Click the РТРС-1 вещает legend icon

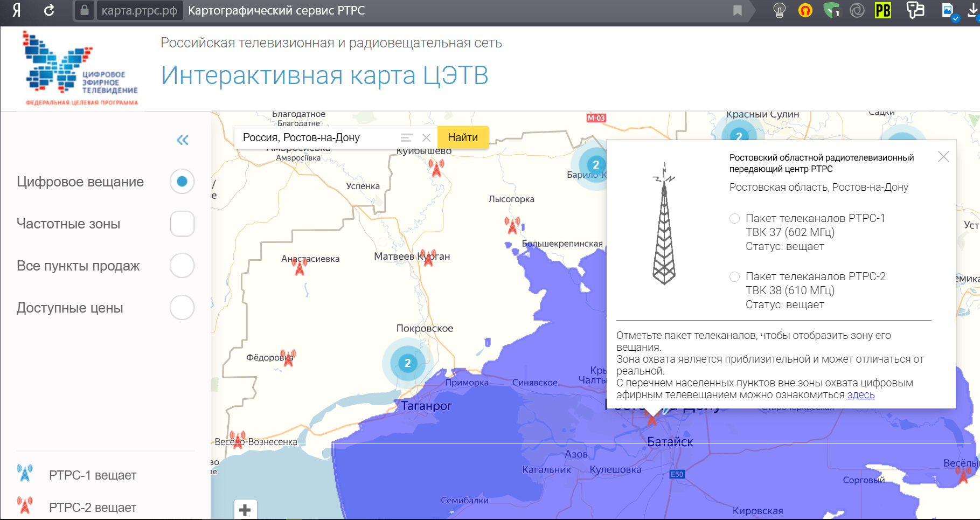(25, 473)
